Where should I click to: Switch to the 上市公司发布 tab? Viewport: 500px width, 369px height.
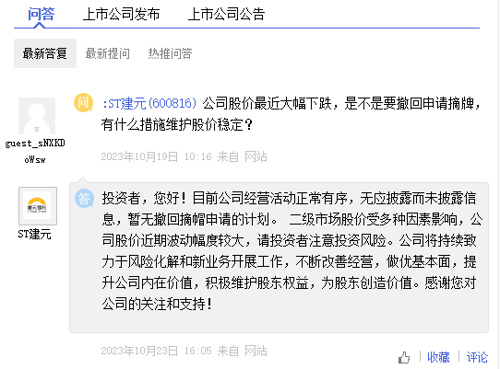[121, 14]
